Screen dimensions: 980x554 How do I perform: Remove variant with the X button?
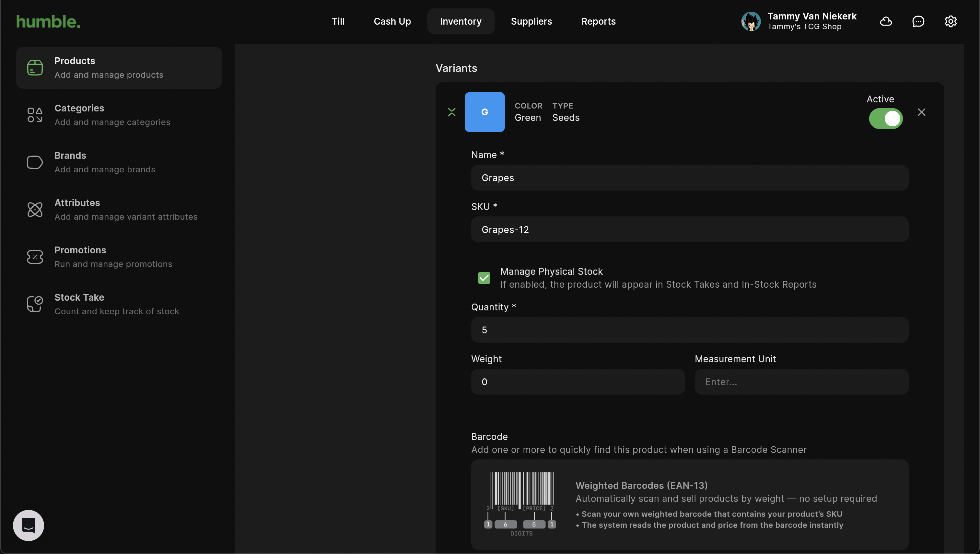(921, 112)
